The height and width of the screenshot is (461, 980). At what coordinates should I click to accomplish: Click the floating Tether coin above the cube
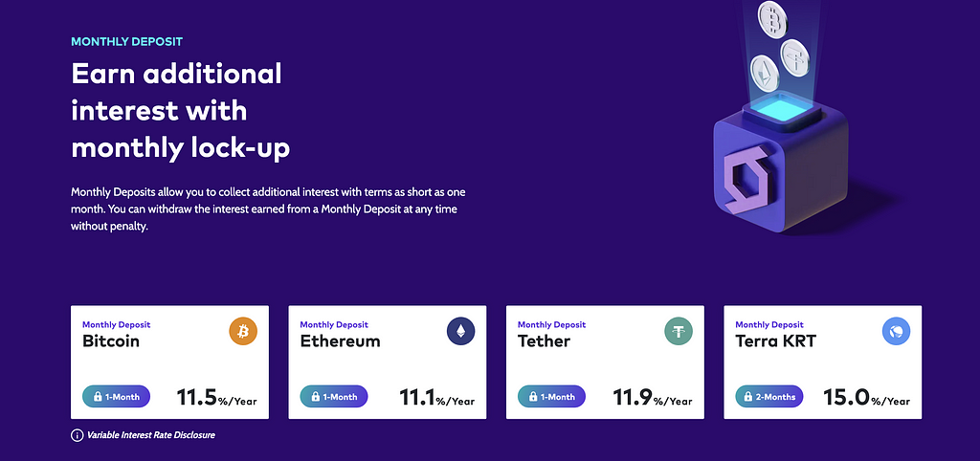click(x=793, y=58)
